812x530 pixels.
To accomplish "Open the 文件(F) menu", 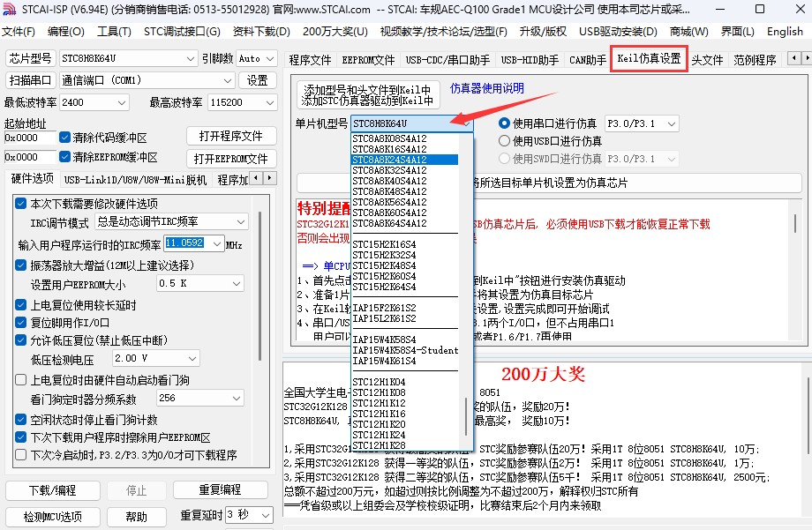I will pyautogui.click(x=19, y=32).
